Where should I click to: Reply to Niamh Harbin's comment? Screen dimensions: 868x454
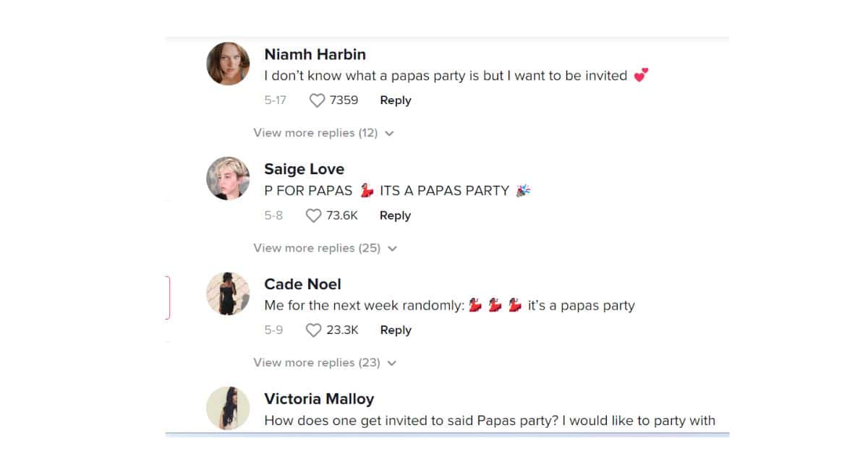396,100
